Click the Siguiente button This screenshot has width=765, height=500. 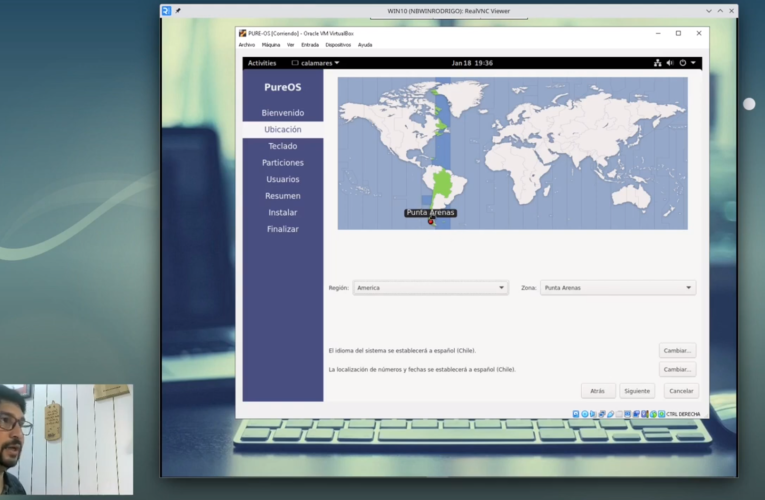point(637,391)
